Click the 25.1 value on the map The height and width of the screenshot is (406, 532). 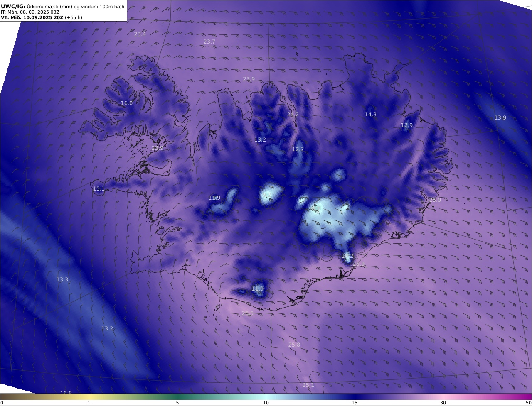pyautogui.click(x=308, y=385)
